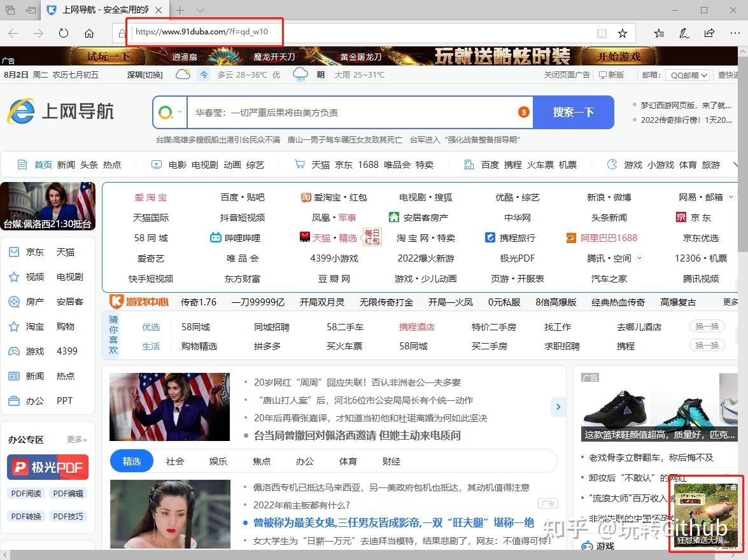This screenshot has height=560, width=748.
Task: Click the cart icon beside 天猫 in navigation
Action: [x=299, y=164]
